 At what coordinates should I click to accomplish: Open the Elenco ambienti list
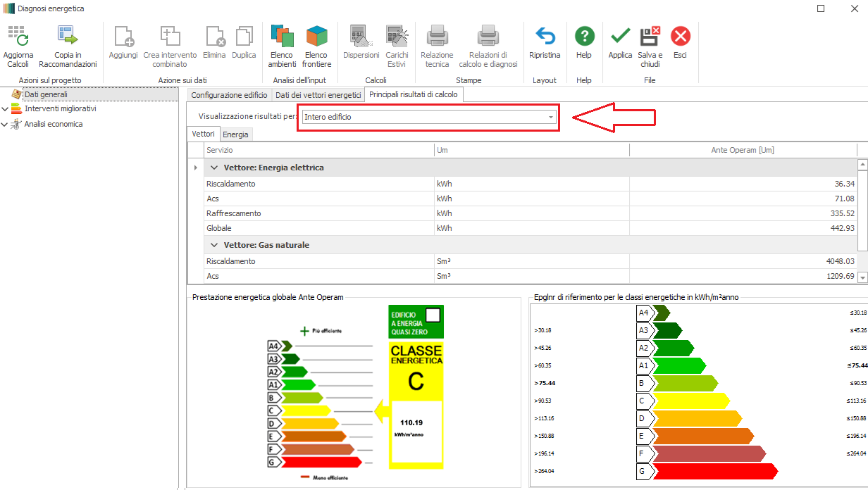click(282, 37)
